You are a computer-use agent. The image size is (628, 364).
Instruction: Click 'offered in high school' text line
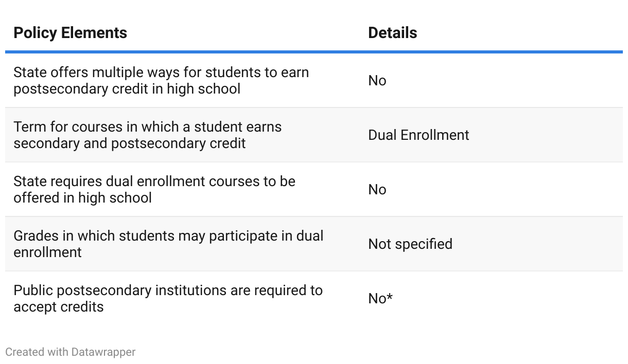(x=83, y=198)
